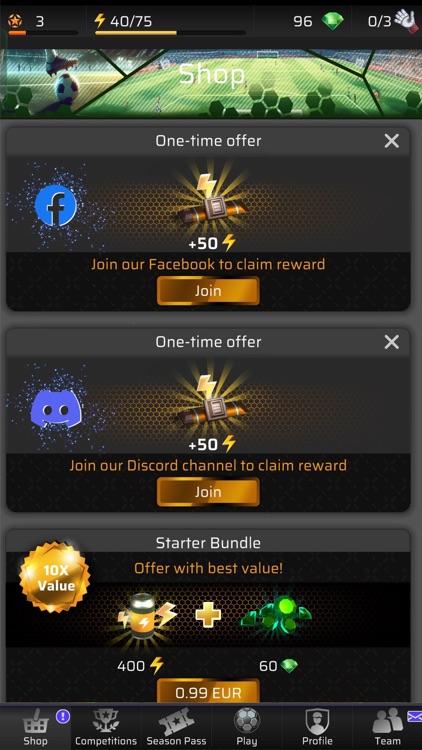Open the Team tab
The image size is (422, 750).
click(x=387, y=727)
